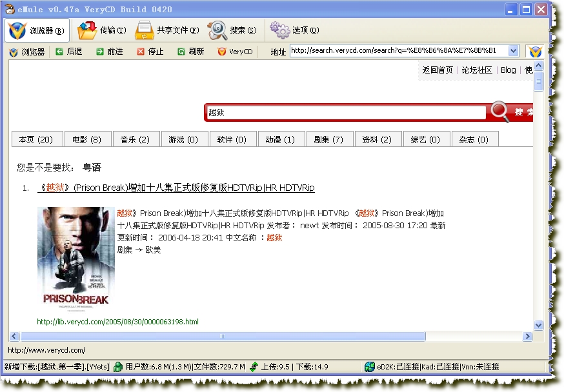Click the 上传:9.5 | 下载:14.9 speed text
This screenshot has width=564, height=392.
[x=295, y=367]
